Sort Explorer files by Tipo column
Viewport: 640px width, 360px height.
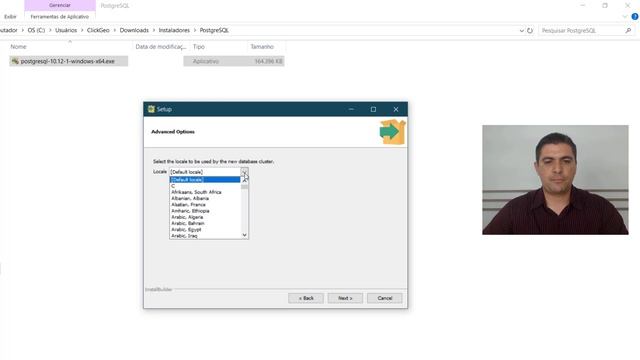[199, 47]
